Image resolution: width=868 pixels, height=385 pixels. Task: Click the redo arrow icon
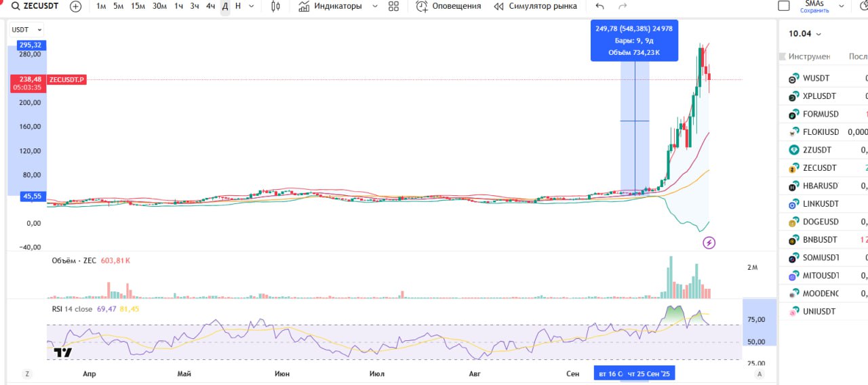[x=623, y=6]
